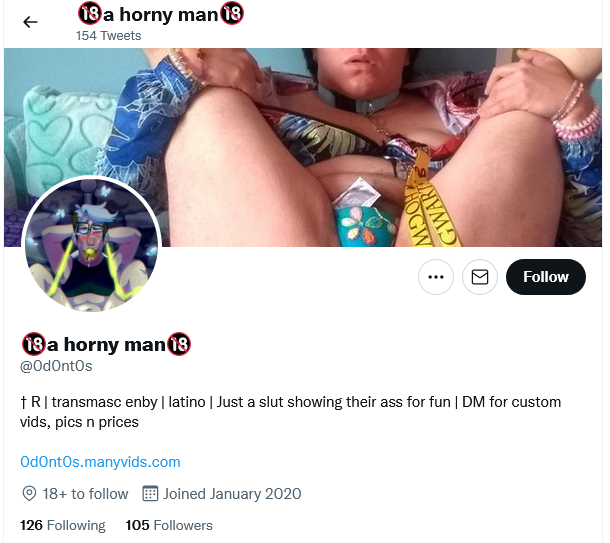The width and height of the screenshot is (610, 543).
Task: Click the 154 Tweets count
Action: tap(109, 36)
